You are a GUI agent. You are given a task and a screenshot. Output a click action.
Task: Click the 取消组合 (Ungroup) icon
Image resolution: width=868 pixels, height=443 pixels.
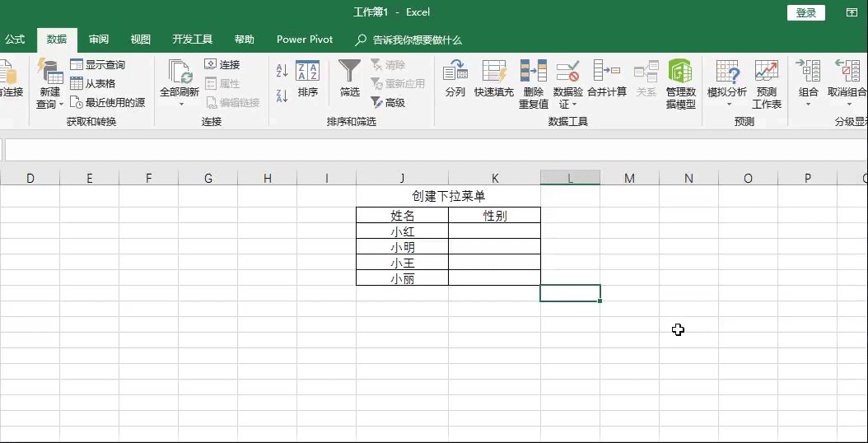847,71
